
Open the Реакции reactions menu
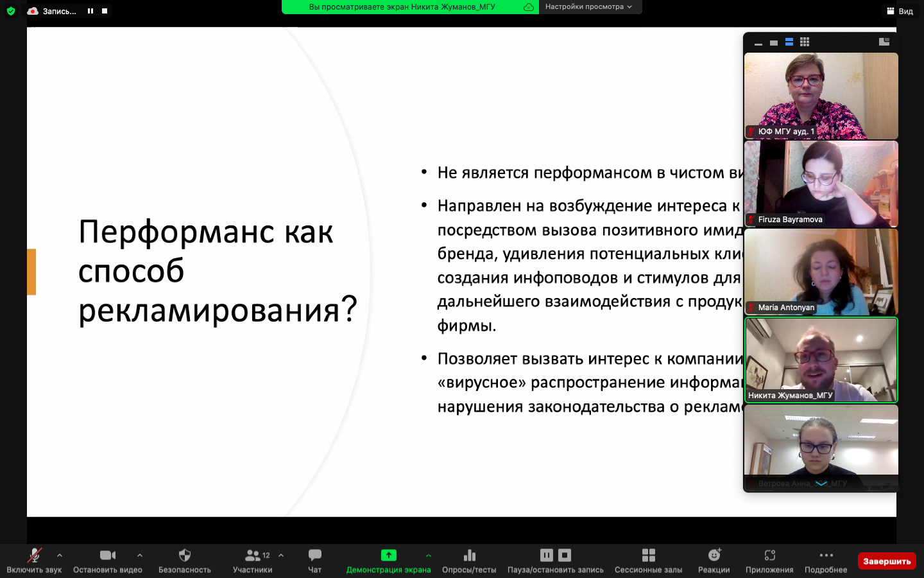714,560
